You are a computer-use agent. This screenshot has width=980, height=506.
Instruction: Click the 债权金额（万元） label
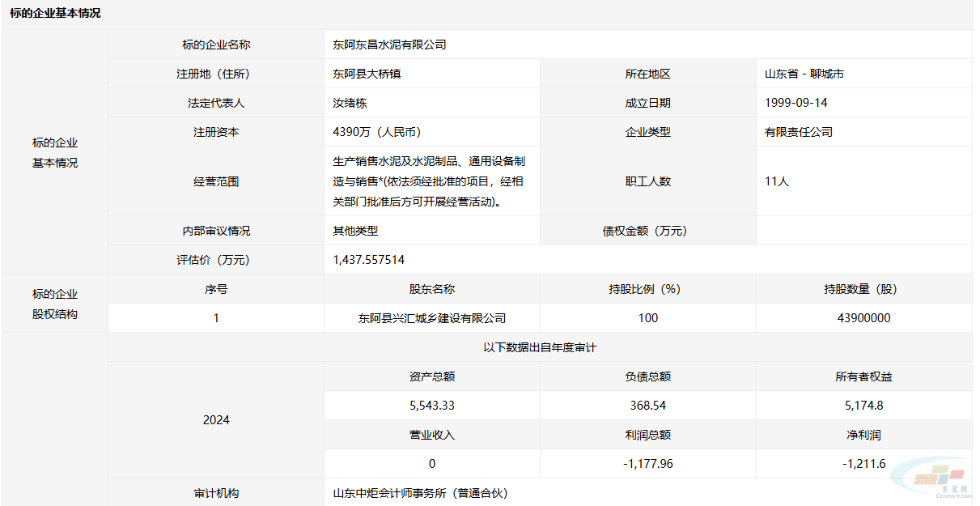point(647,231)
